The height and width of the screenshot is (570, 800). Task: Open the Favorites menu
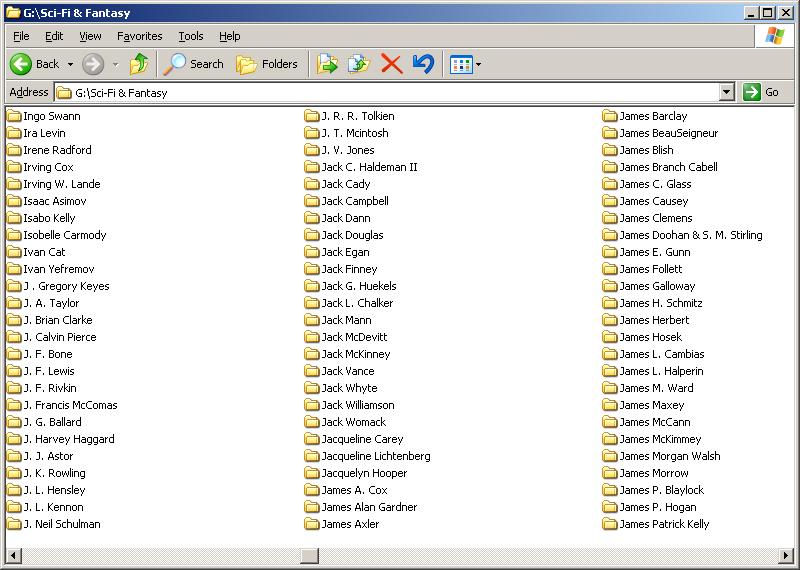click(x=139, y=36)
